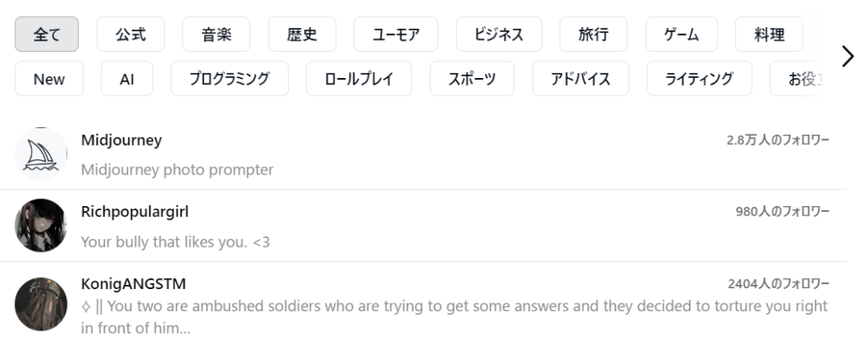Click the KonigANGSTM profile avatar
This screenshot has height=340, width=868.
click(41, 304)
